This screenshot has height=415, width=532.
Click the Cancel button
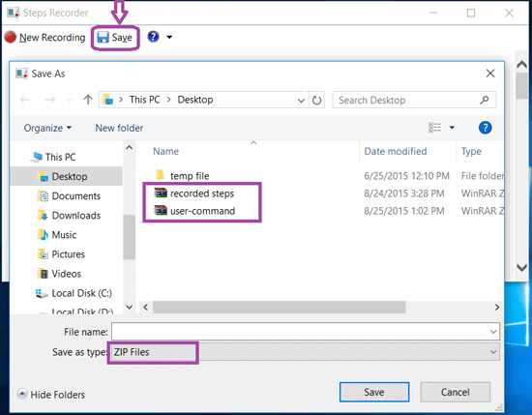(456, 392)
